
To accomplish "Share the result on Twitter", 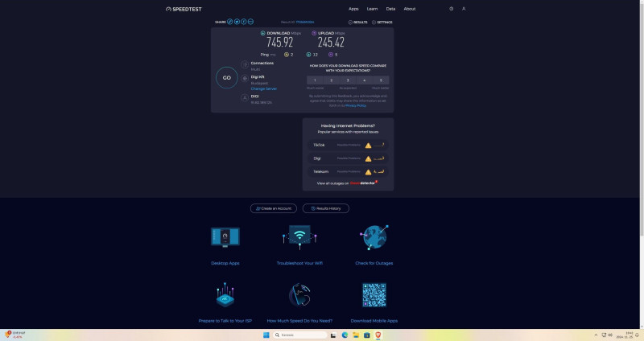I will click(x=237, y=22).
